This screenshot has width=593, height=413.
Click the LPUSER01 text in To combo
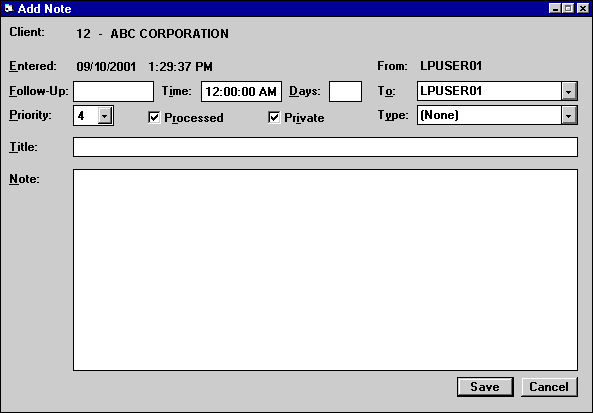pyautogui.click(x=451, y=91)
